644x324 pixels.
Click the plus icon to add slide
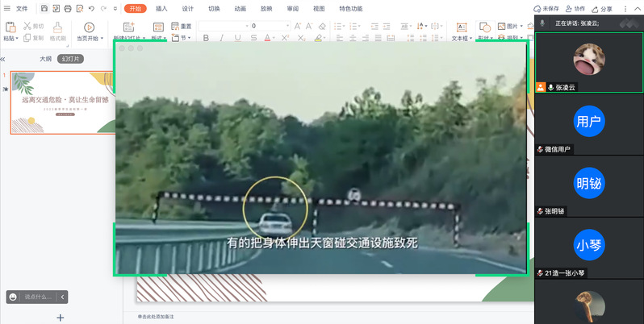pyautogui.click(x=60, y=318)
